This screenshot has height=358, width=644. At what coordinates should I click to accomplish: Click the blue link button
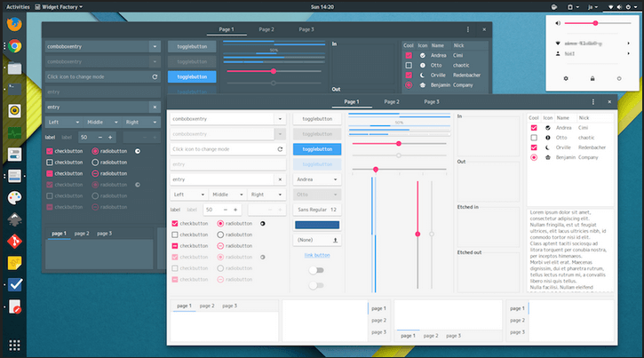[317, 255]
